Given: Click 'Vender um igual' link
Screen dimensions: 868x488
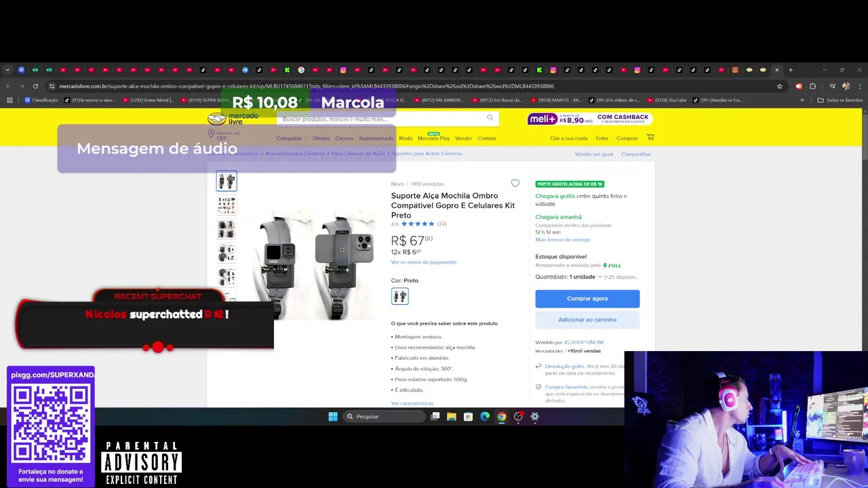Looking at the screenshot, I should 593,154.
